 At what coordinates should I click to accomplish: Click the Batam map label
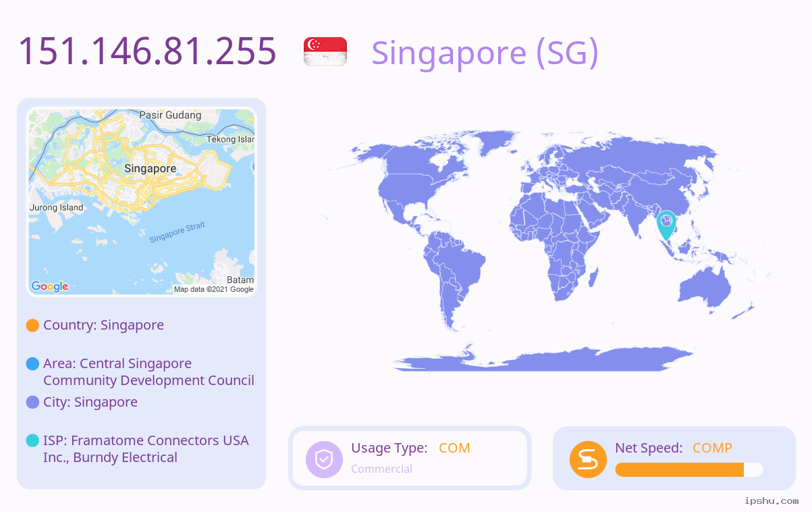click(240, 280)
